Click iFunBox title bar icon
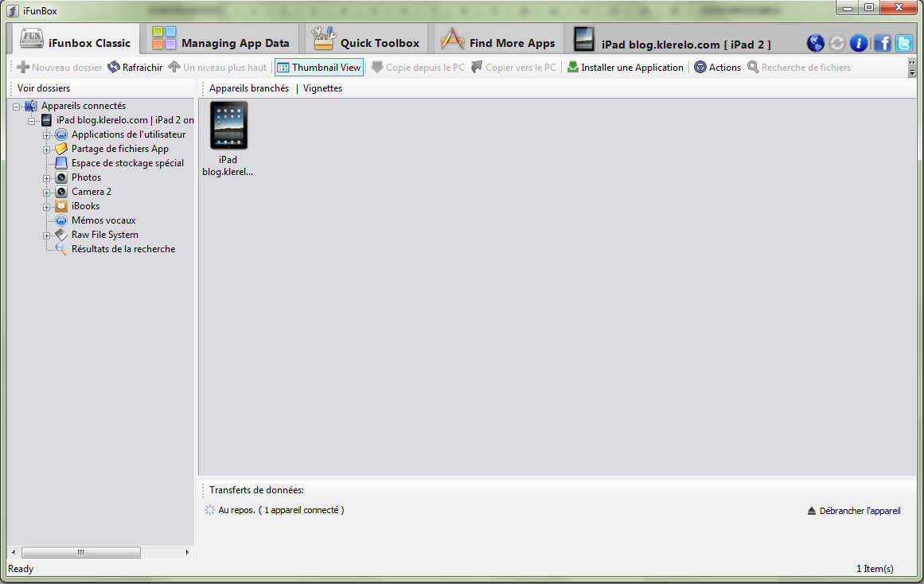The height and width of the screenshot is (584, 924). point(13,10)
